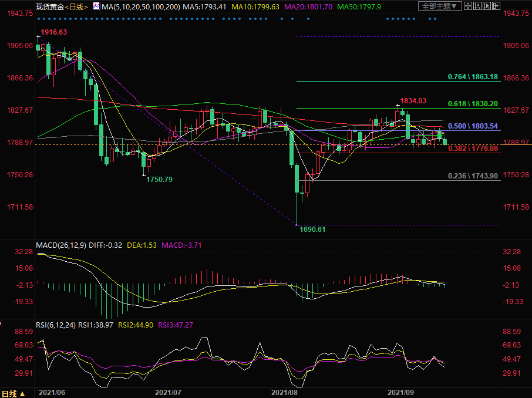The width and height of the screenshot is (532, 398).
Task: Click the 0.500 \ 1803.54 Fibonacci level label
Action: coord(473,126)
